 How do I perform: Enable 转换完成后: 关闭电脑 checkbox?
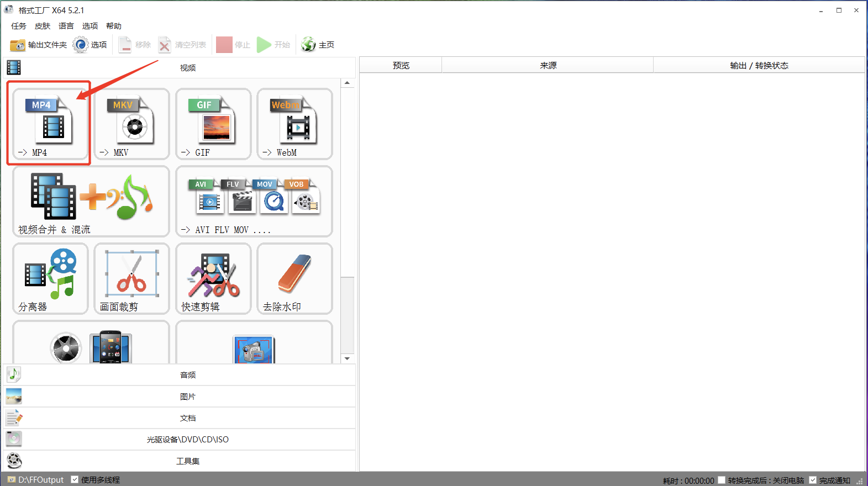tap(722, 480)
